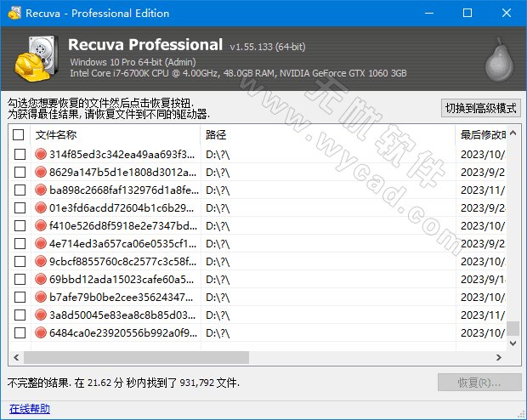
Task: Click the horizontal scrollbar left arrow
Action: pos(16,357)
